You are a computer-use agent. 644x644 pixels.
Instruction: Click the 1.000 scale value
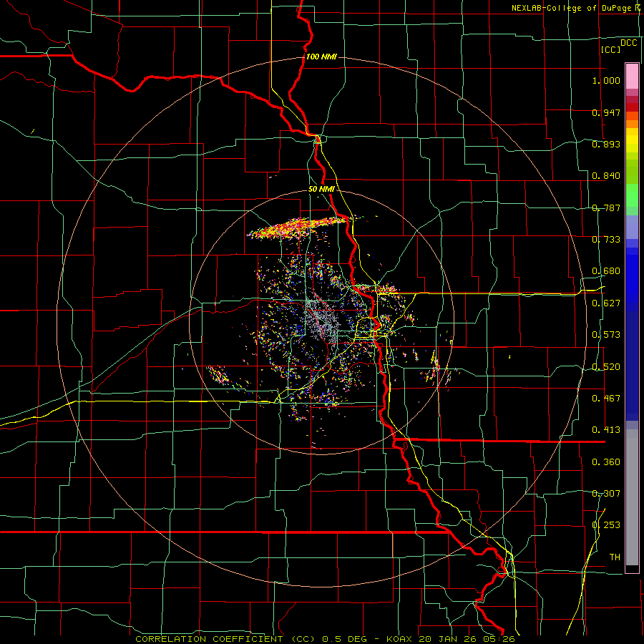pyautogui.click(x=606, y=80)
